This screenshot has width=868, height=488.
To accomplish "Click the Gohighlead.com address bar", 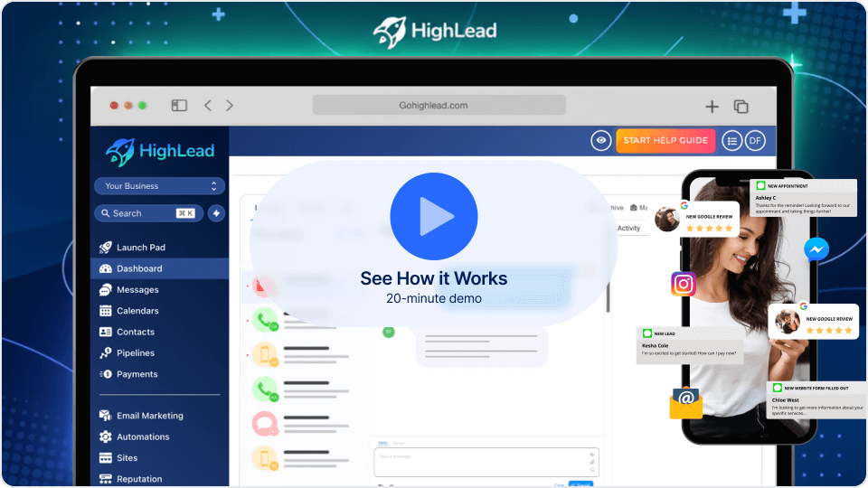I will [439, 105].
